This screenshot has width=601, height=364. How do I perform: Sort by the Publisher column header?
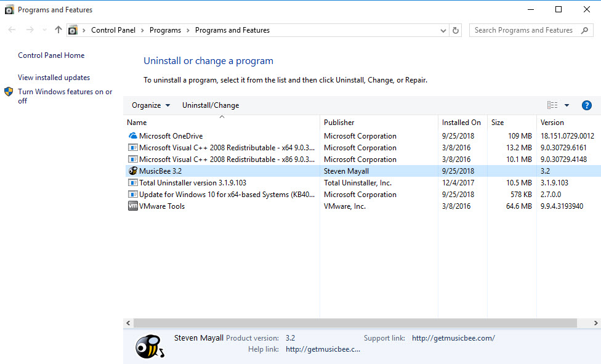click(379, 123)
